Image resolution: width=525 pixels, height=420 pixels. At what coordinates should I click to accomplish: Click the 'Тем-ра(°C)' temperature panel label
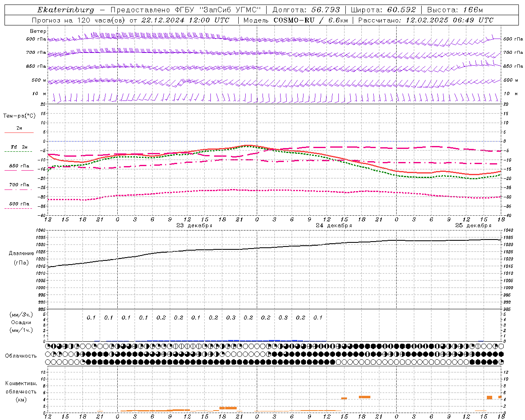pyautogui.click(x=19, y=116)
